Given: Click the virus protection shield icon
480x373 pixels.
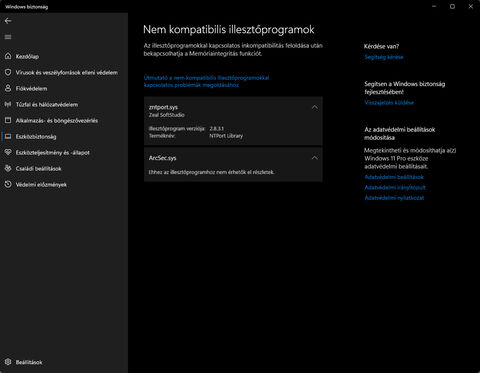Looking at the screenshot, I should [x=8, y=72].
